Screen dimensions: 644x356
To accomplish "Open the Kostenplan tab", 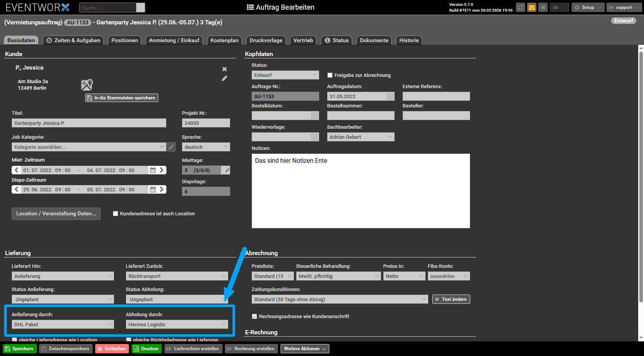I will click(x=224, y=40).
